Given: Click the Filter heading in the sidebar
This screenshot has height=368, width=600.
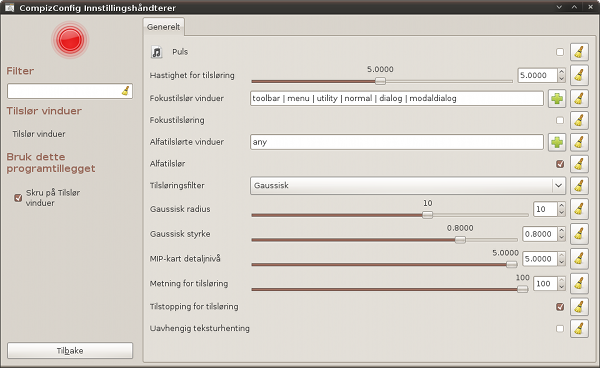Looking at the screenshot, I should pyautogui.click(x=20, y=71).
